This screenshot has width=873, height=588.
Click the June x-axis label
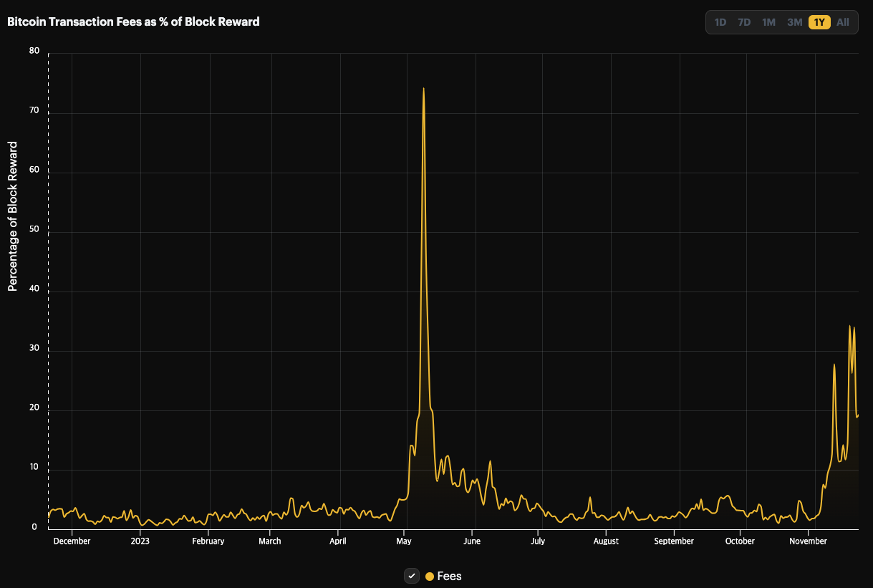pos(472,541)
